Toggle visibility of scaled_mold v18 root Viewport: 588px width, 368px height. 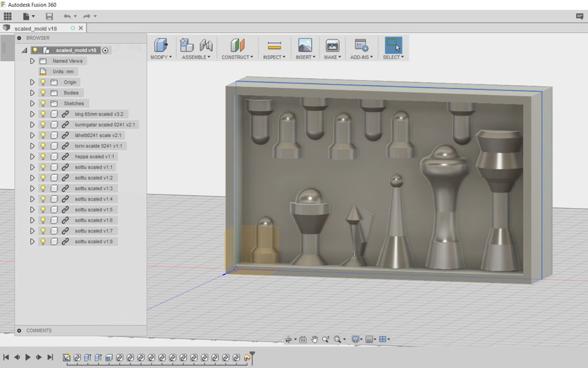point(35,51)
